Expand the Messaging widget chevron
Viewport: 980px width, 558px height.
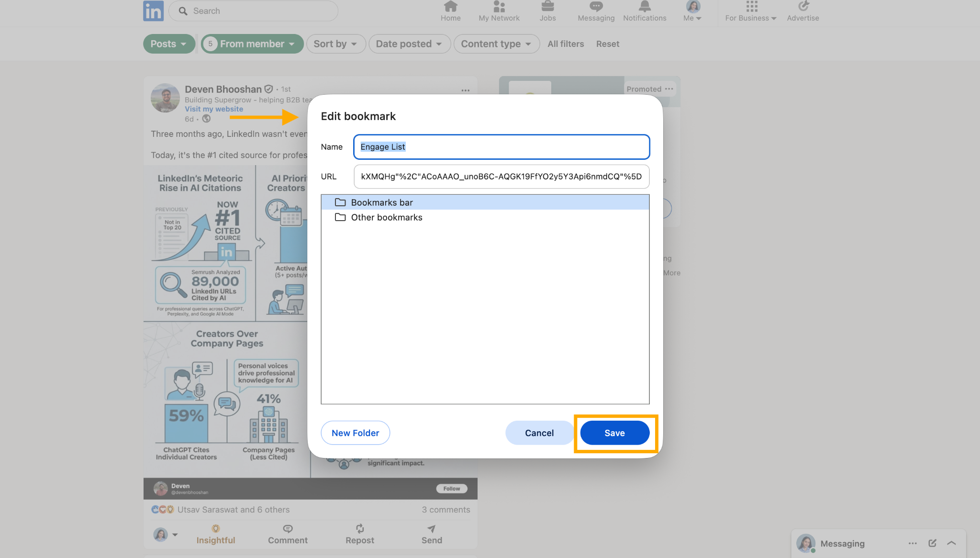[951, 543]
